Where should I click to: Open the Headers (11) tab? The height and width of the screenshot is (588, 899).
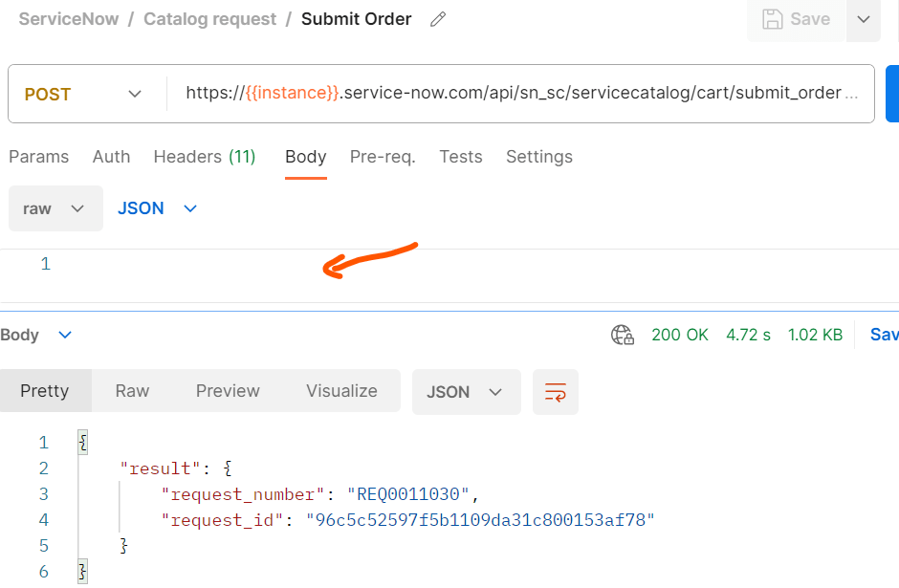[204, 157]
